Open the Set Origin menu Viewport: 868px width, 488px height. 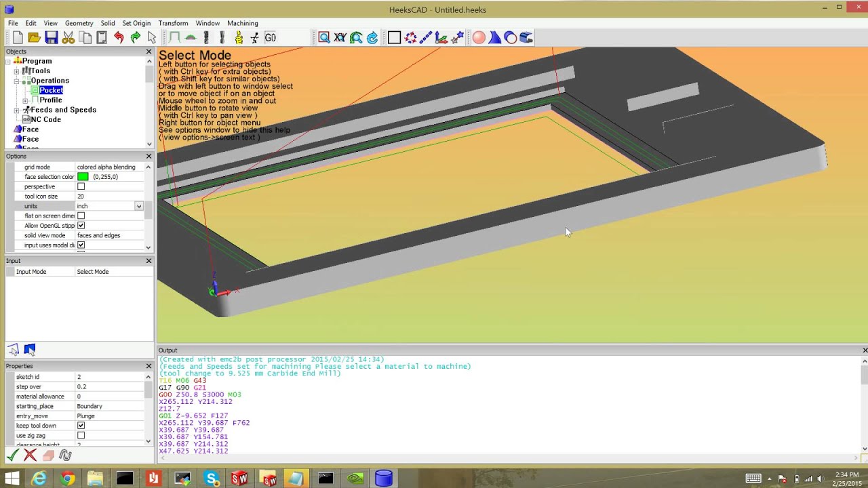pyautogui.click(x=136, y=23)
